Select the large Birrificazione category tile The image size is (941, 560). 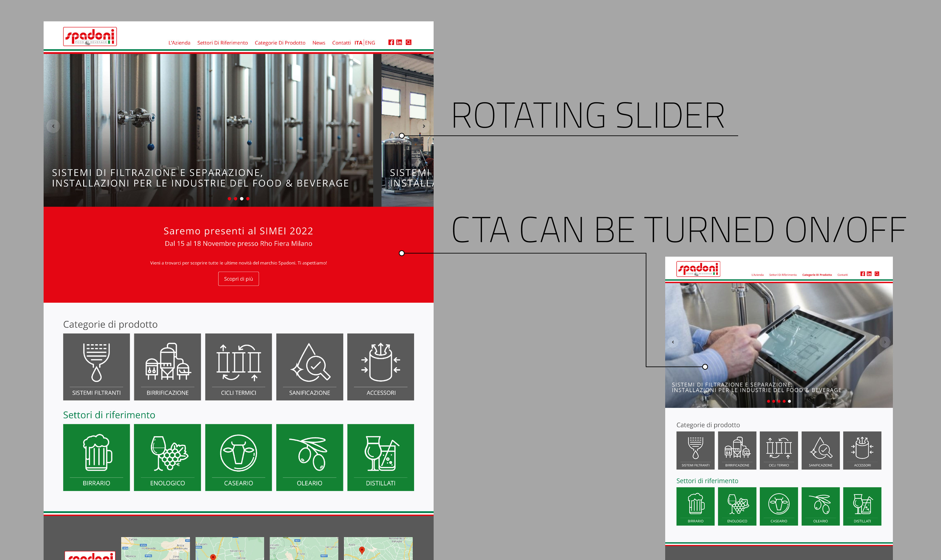(x=167, y=366)
